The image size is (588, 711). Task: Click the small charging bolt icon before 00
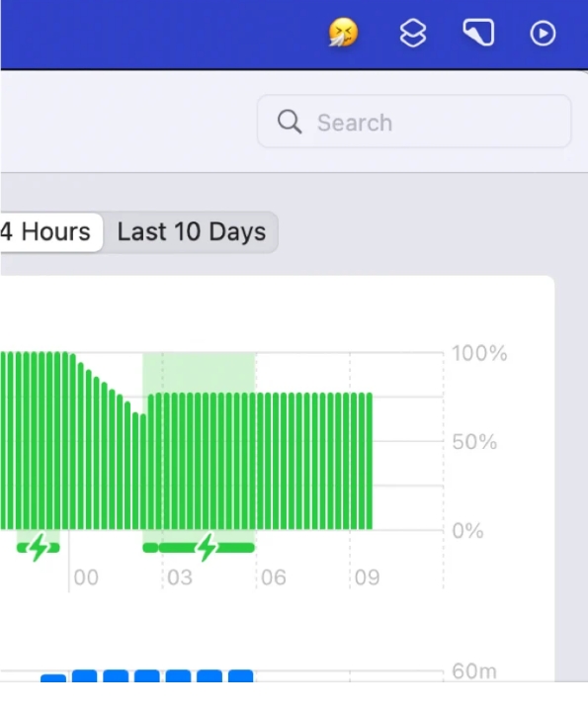coord(39,547)
